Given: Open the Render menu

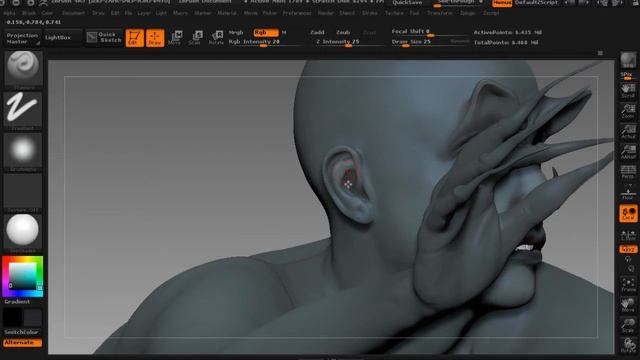Looking at the screenshot, I should point(326,13).
